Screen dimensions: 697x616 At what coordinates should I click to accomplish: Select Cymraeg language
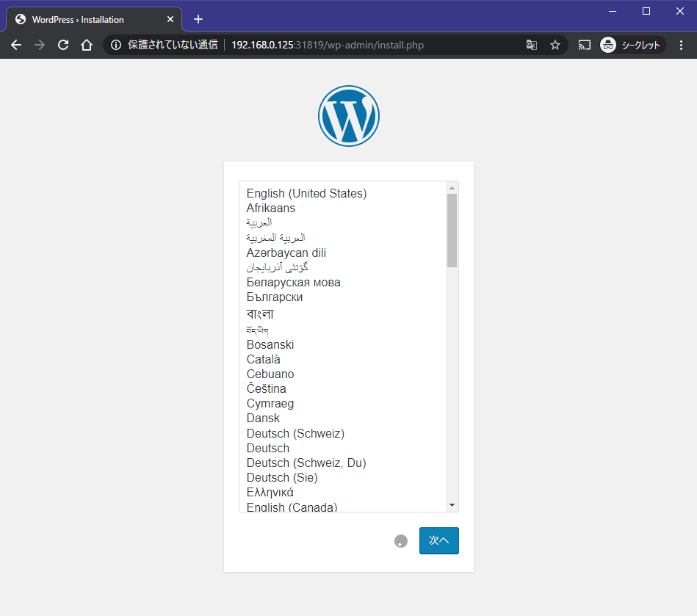pos(342,404)
